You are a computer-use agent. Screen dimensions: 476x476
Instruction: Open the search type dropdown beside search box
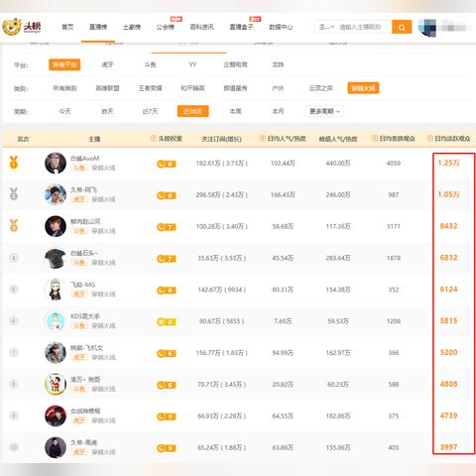pyautogui.click(x=326, y=27)
